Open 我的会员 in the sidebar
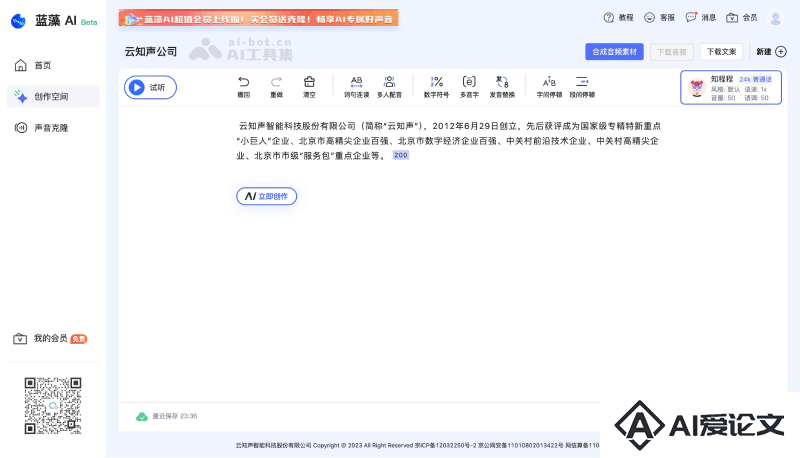 50,339
